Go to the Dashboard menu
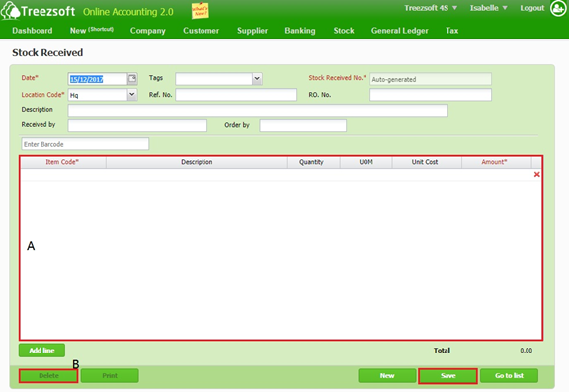 tap(33, 31)
